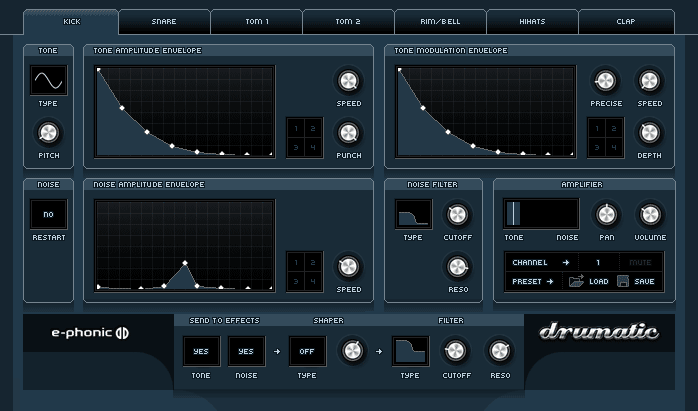This screenshot has width=698, height=411.
Task: Select the Tom 2 tab
Action: coord(348,22)
